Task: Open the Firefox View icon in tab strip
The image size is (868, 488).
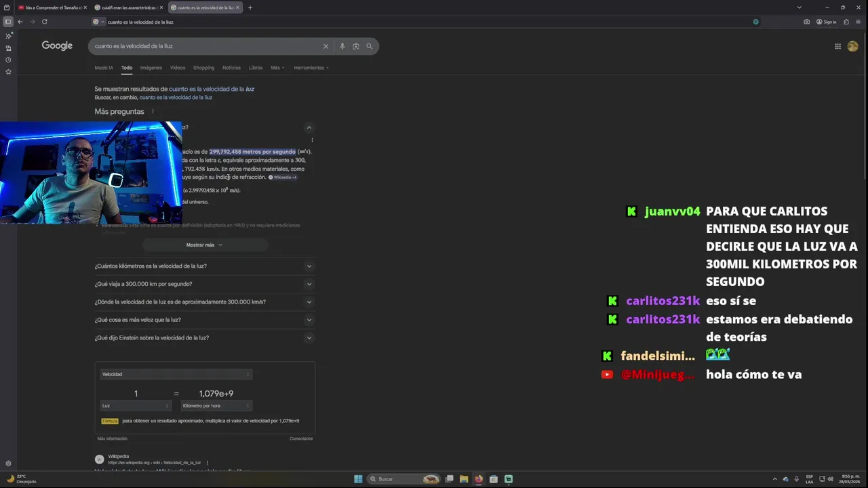Action: click(x=7, y=7)
